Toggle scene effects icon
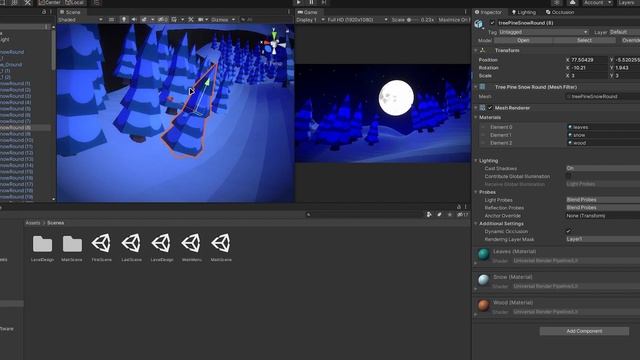This screenshot has width=640, height=360. pos(144,20)
